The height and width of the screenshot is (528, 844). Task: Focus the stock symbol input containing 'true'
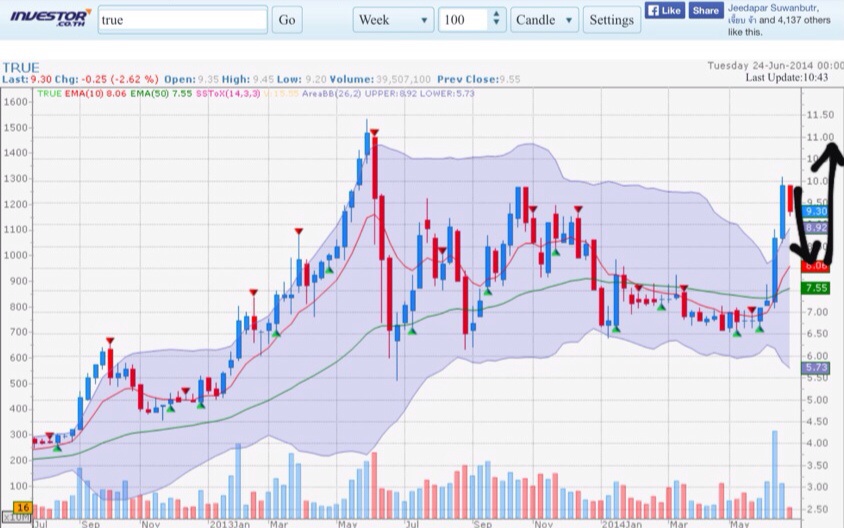coord(182,20)
